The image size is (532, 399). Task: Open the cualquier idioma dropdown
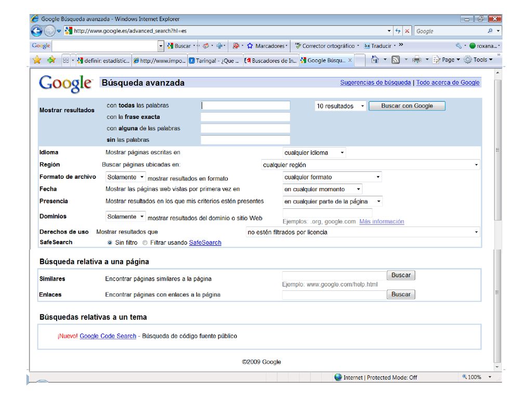point(314,153)
